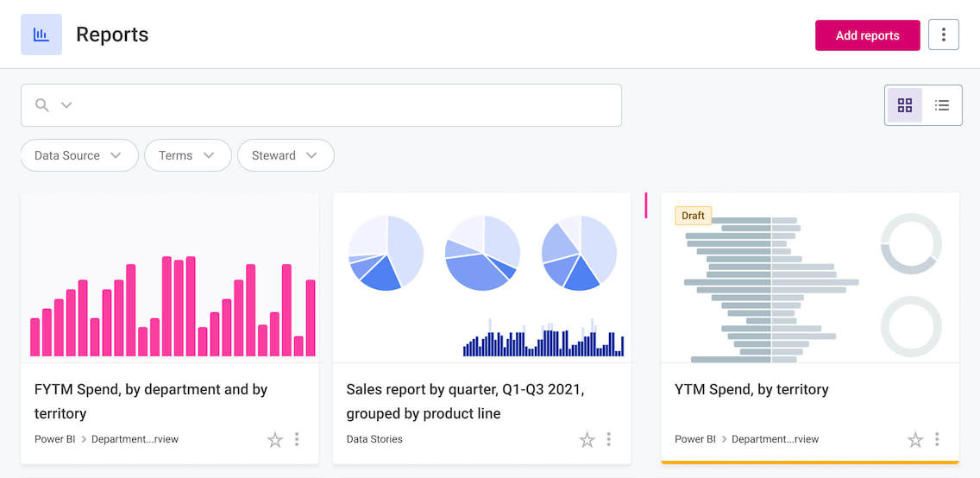Switch to list view

[942, 105]
